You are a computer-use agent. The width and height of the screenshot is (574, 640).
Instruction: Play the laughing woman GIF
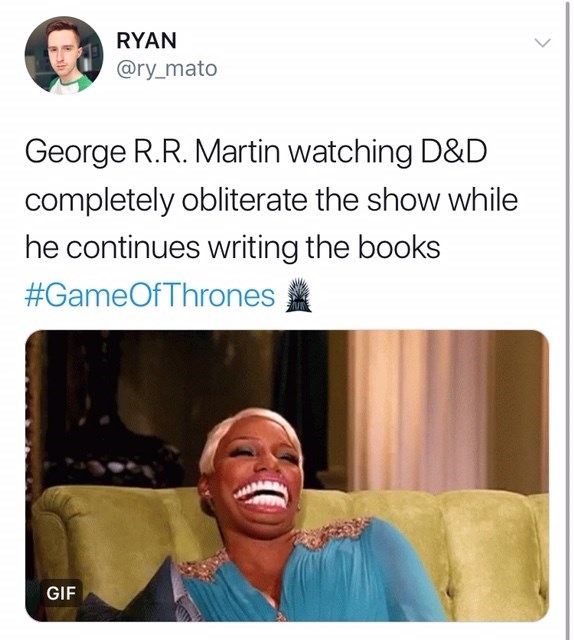[287, 476]
